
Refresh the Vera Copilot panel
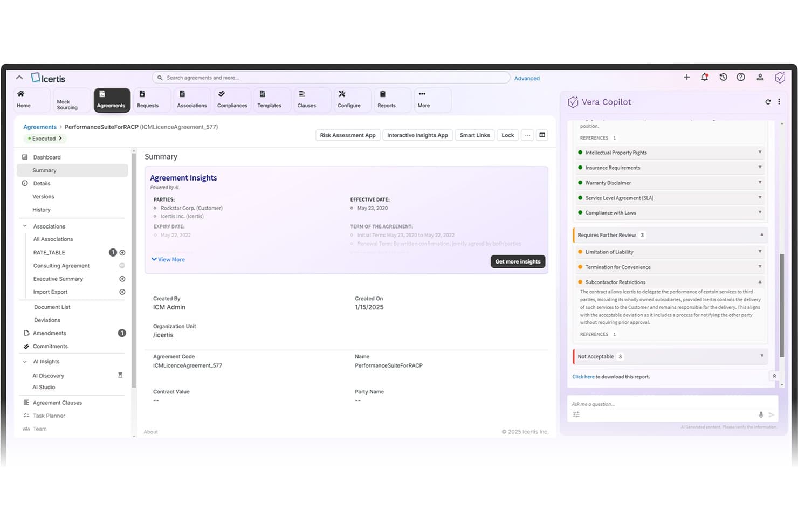coord(768,101)
